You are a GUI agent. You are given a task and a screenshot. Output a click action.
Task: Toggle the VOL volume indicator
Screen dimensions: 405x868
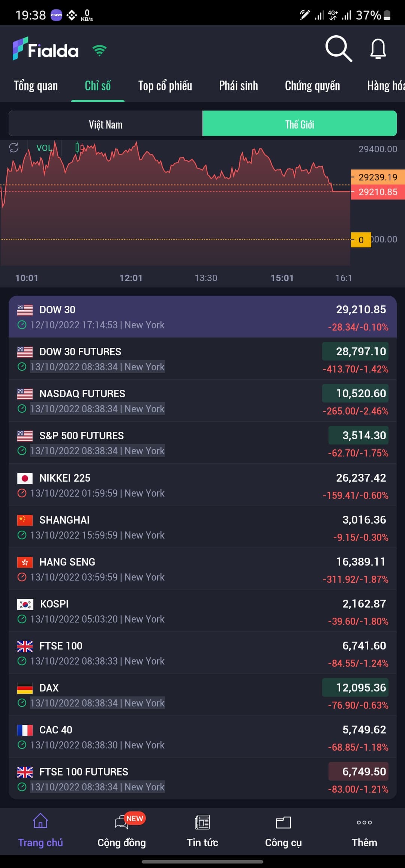(44, 148)
